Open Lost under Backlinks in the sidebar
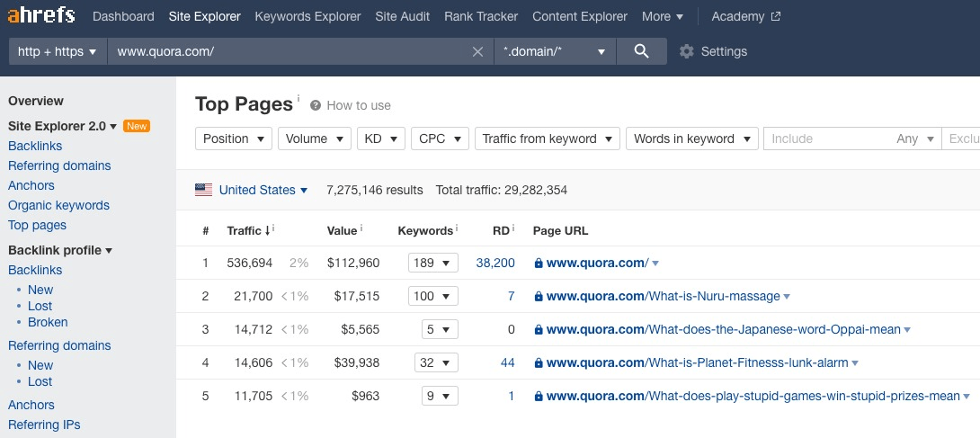Viewport: 980px width, 438px height. 40,306
